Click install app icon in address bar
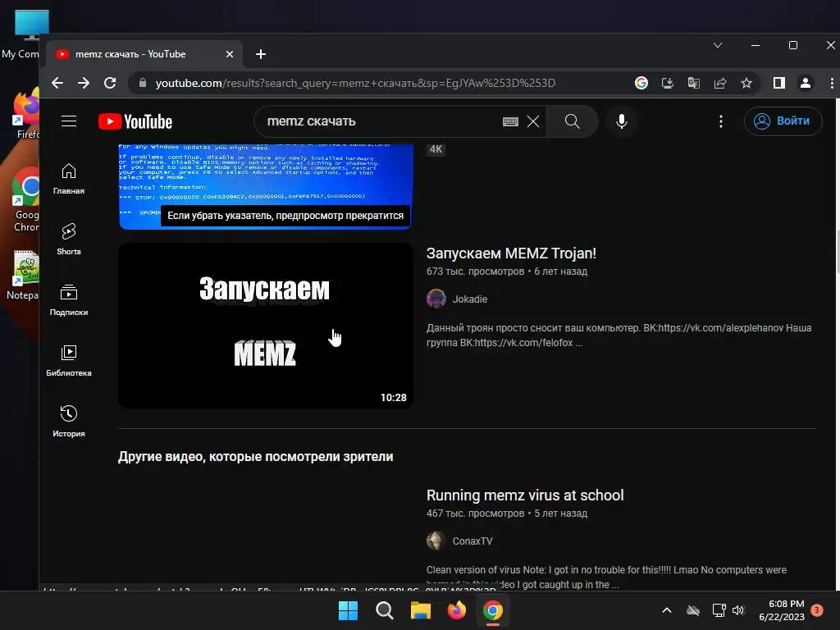 click(x=668, y=83)
